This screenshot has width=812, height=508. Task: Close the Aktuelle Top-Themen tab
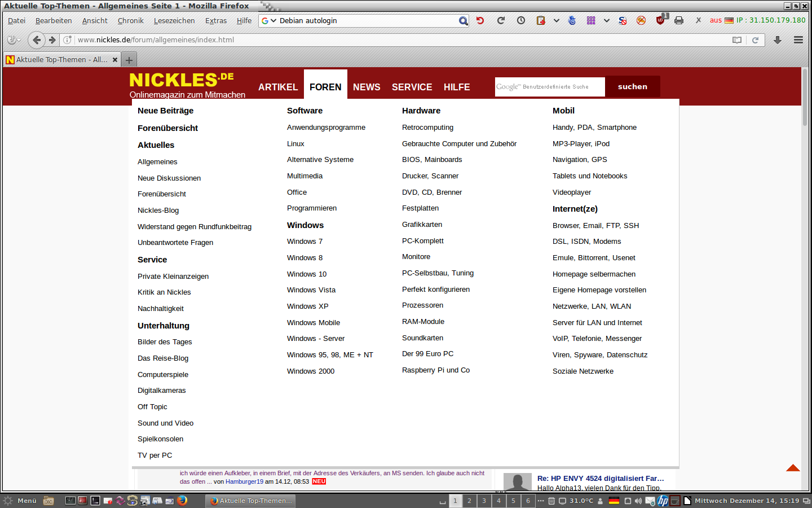(115, 60)
